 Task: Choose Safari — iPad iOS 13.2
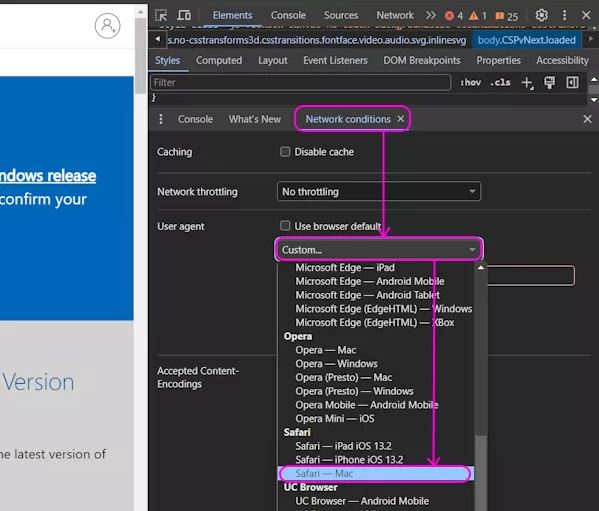(x=343, y=446)
